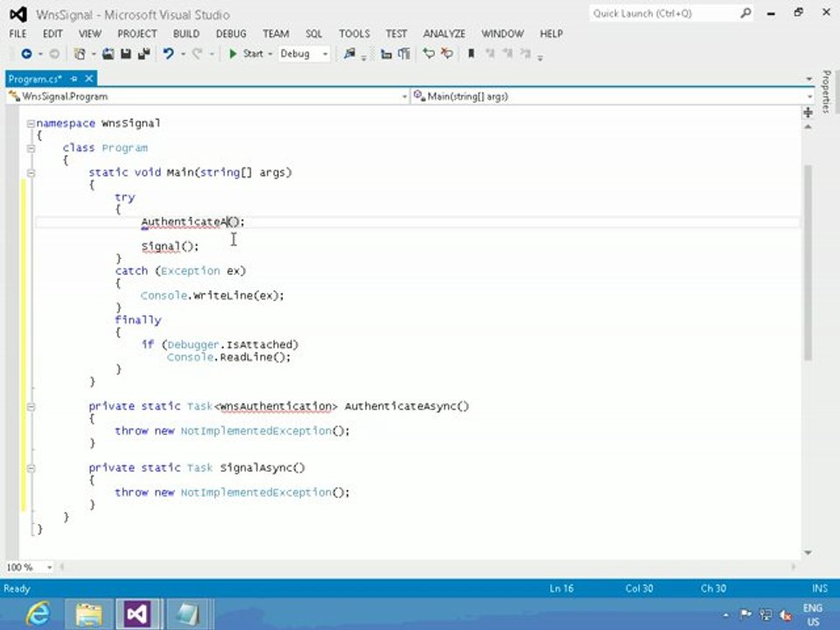Open the TEAM menu
Screen dimensions: 840x630
pyautogui.click(x=276, y=34)
